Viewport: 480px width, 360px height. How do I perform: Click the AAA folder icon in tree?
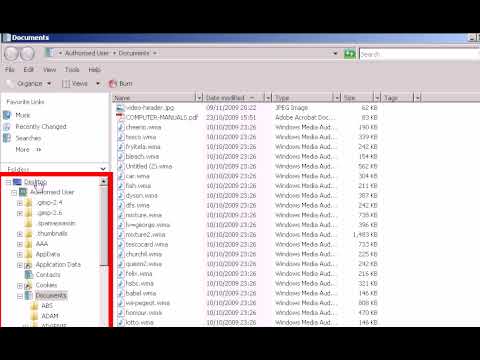pyautogui.click(x=29, y=244)
